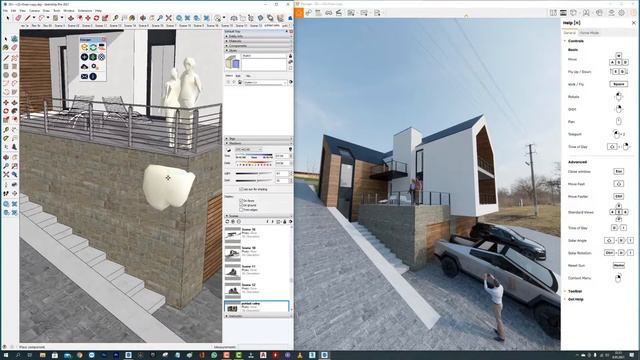Select the Push/Pull tool in top toolbar
This screenshot has width=640, height=360.
tap(71, 18)
